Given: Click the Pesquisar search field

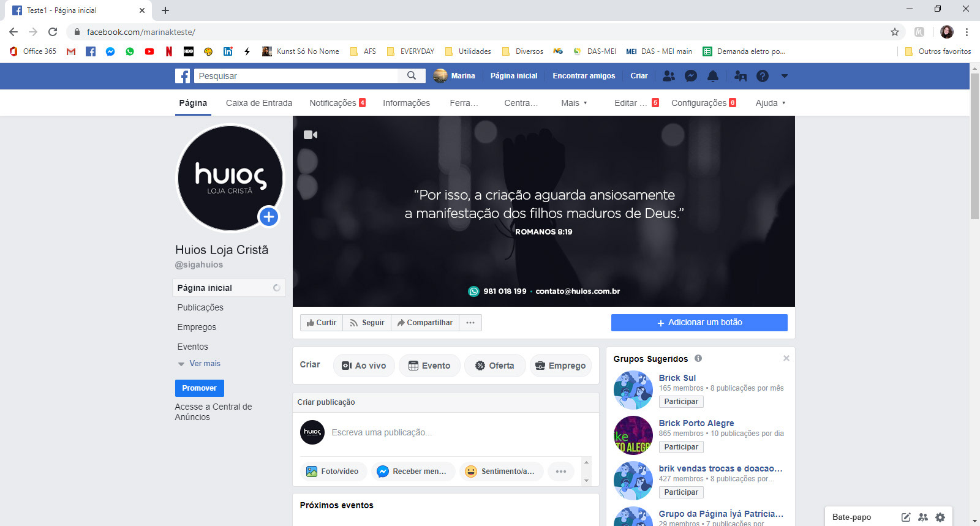Looking at the screenshot, I should point(296,76).
